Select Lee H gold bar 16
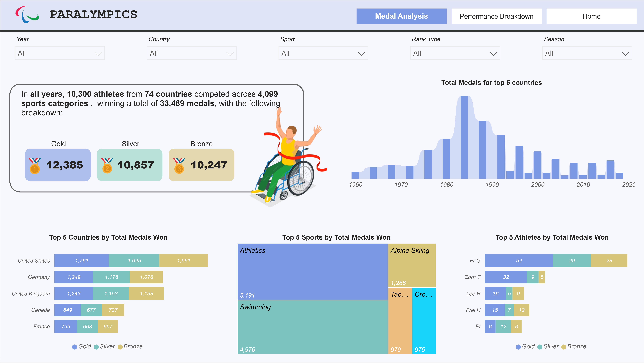 pos(495,294)
